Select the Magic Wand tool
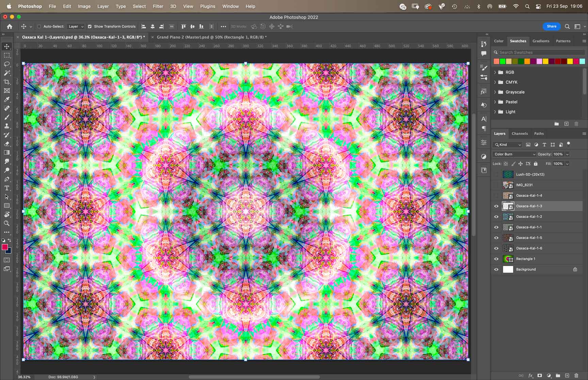 pyautogui.click(x=7, y=73)
